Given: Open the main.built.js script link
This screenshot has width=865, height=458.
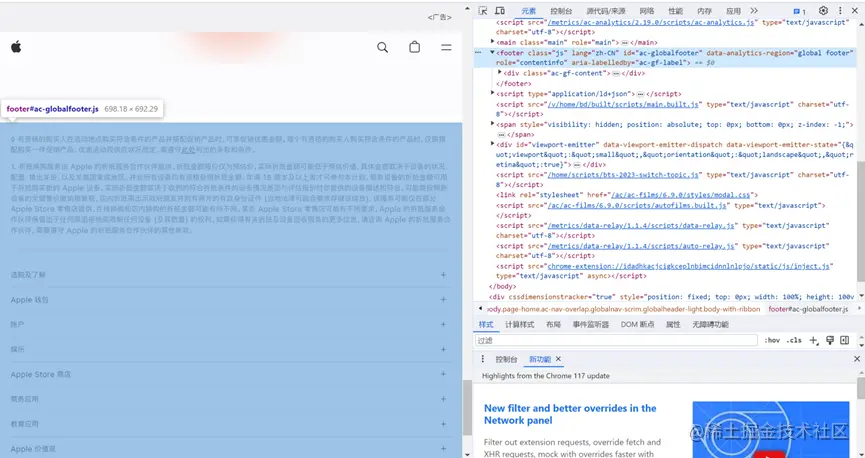Looking at the screenshot, I should 623,104.
